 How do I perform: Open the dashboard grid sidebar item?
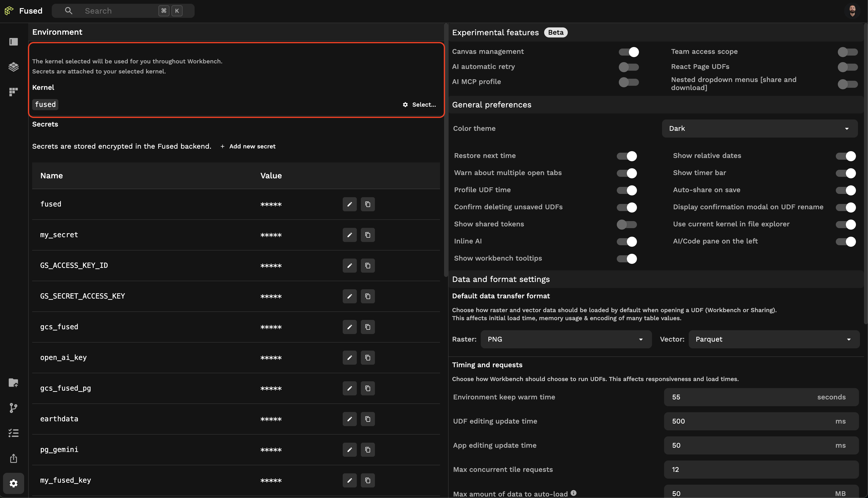(x=13, y=92)
